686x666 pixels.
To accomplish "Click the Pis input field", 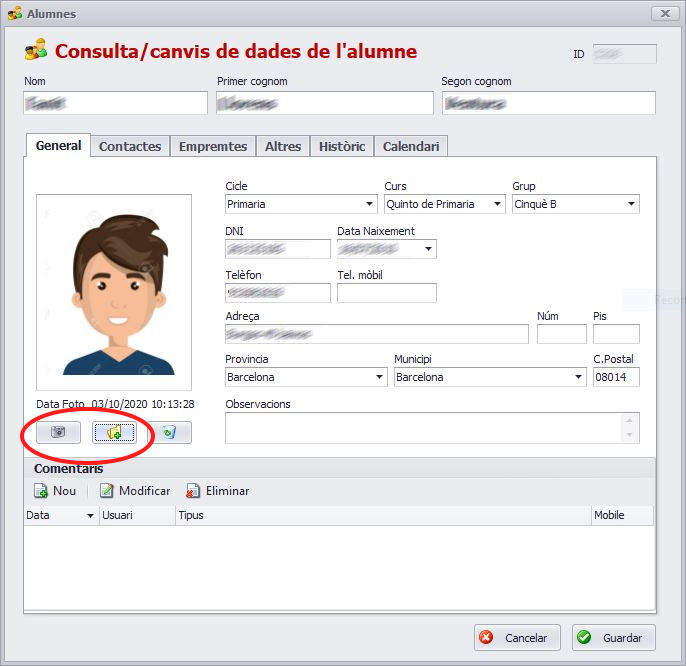I will coord(616,334).
